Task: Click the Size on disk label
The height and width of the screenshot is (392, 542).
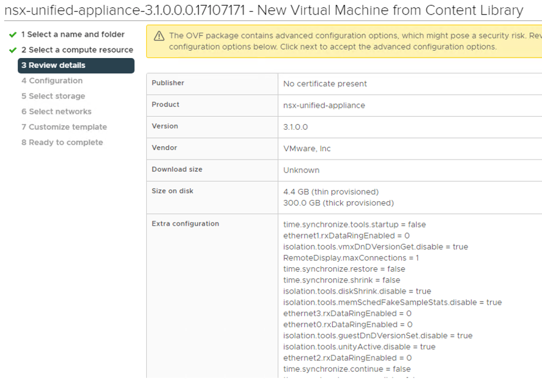Action: coord(173,191)
